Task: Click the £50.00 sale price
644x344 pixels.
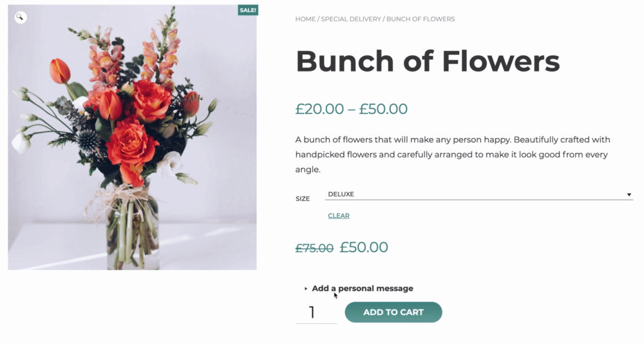Action: [364, 247]
